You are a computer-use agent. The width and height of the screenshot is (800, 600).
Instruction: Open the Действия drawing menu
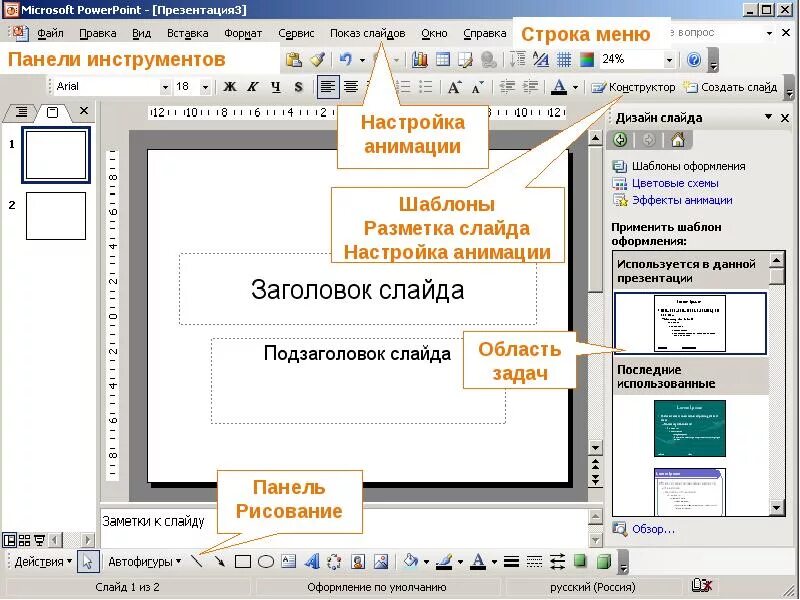[x=43, y=562]
